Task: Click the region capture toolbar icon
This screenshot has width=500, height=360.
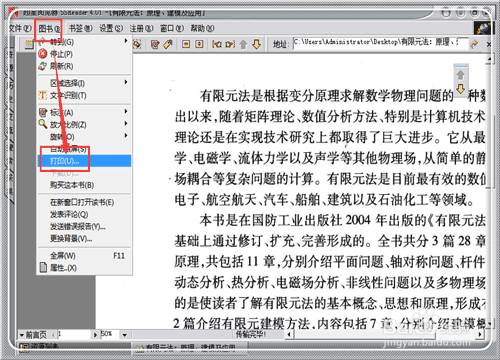Action: pos(137,44)
